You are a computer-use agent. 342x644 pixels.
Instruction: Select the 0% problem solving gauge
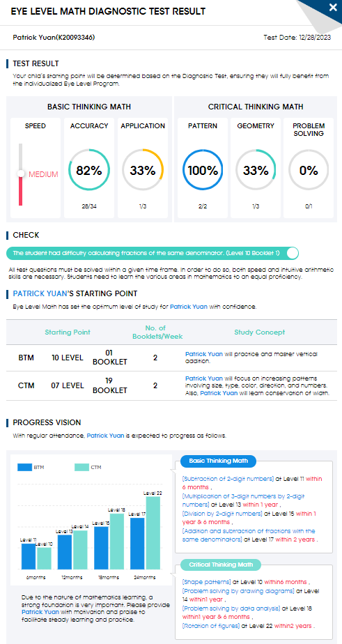point(309,171)
